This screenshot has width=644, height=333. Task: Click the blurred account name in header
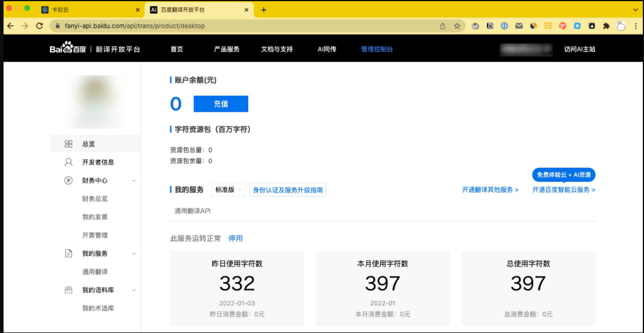[526, 49]
